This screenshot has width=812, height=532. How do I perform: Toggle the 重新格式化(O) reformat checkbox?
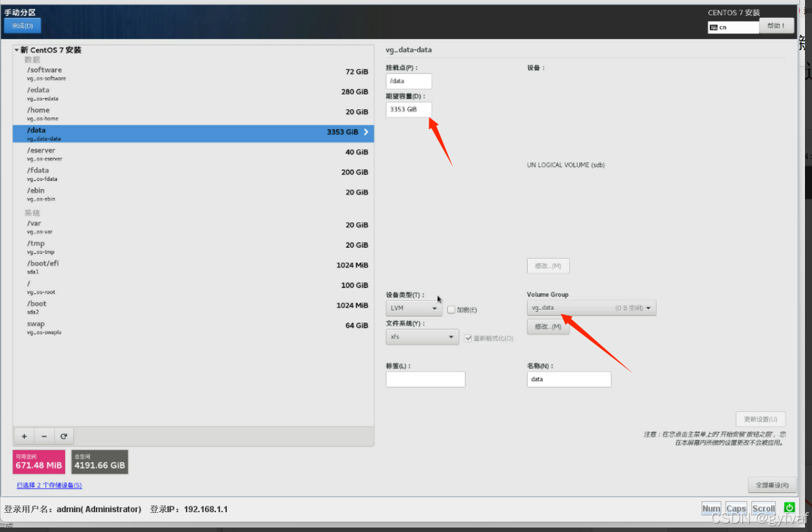468,338
